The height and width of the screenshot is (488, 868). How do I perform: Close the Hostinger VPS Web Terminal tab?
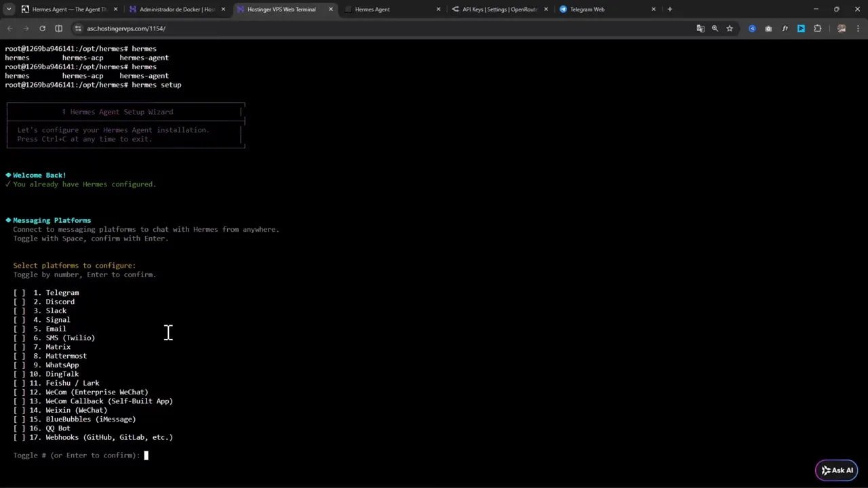(331, 9)
